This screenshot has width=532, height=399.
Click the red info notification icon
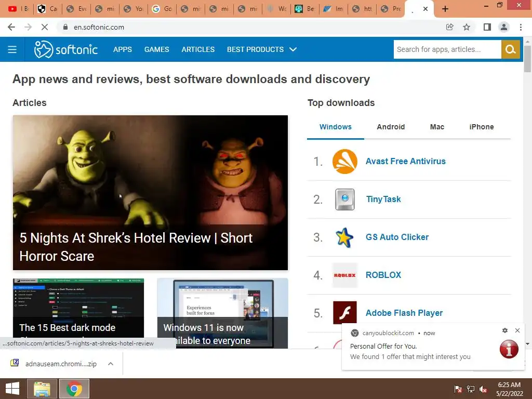pos(509,349)
